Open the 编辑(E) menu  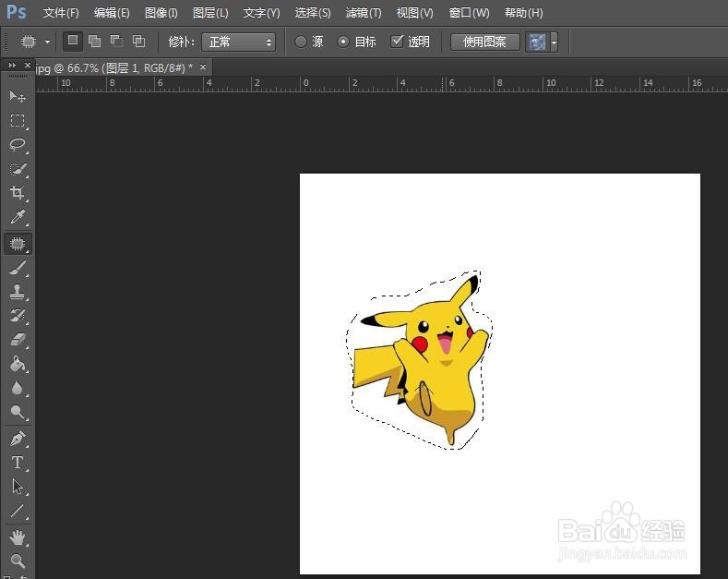[x=112, y=13]
